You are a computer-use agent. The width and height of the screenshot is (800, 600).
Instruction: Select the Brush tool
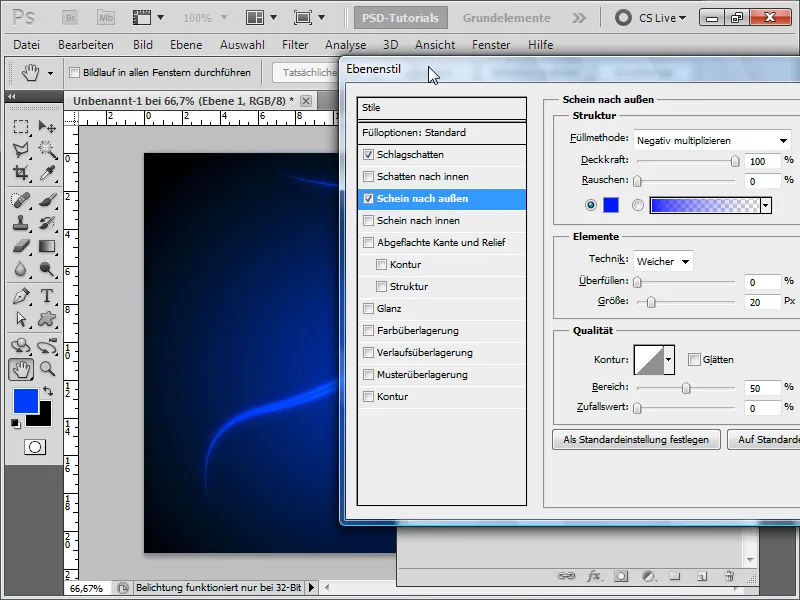pyautogui.click(x=46, y=200)
